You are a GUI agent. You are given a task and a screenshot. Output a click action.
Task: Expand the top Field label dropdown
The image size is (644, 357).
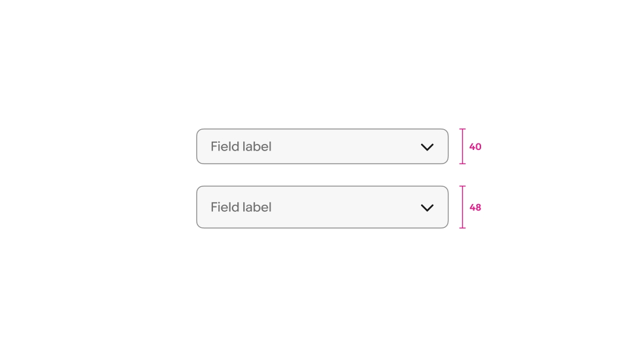point(322,146)
